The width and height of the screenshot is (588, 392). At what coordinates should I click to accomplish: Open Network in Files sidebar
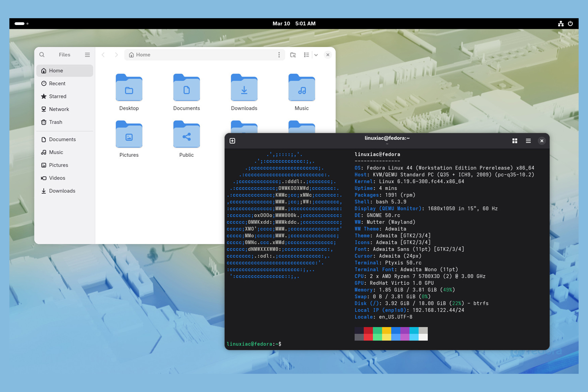[x=65, y=109]
